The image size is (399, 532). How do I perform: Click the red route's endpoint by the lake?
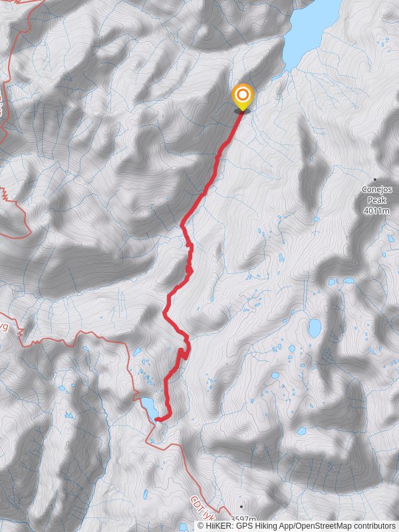coord(157,420)
